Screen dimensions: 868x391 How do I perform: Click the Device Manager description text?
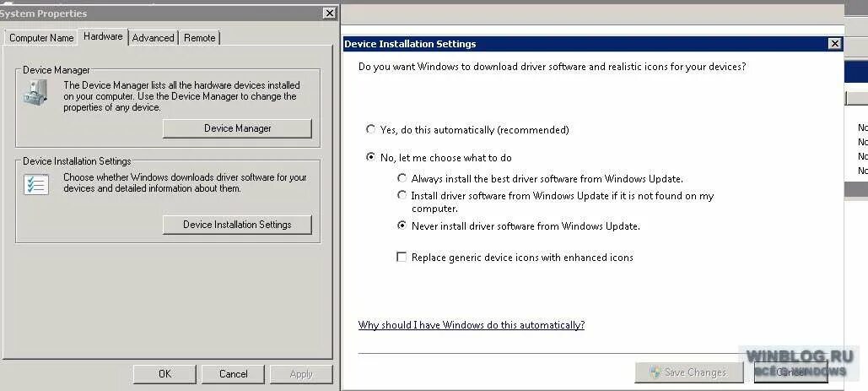click(x=181, y=95)
